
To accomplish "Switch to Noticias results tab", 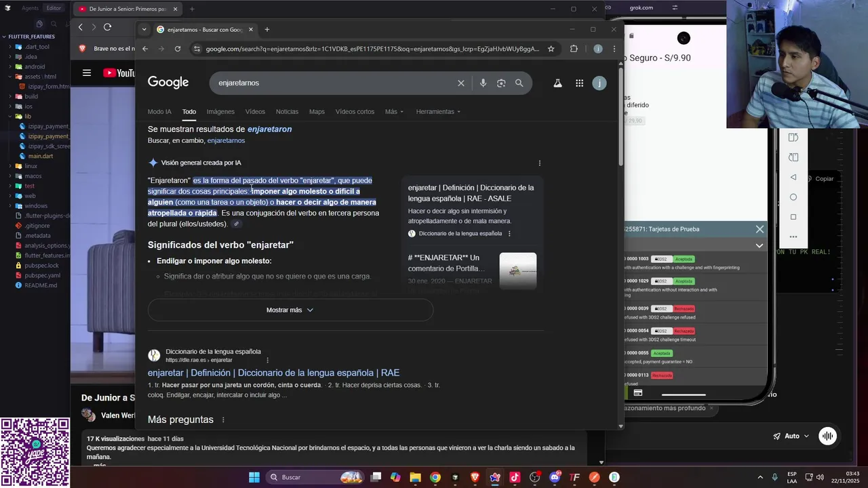I will coord(287,112).
